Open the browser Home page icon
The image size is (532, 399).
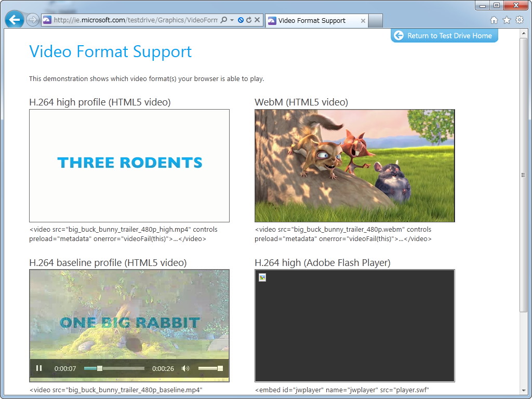pos(494,20)
